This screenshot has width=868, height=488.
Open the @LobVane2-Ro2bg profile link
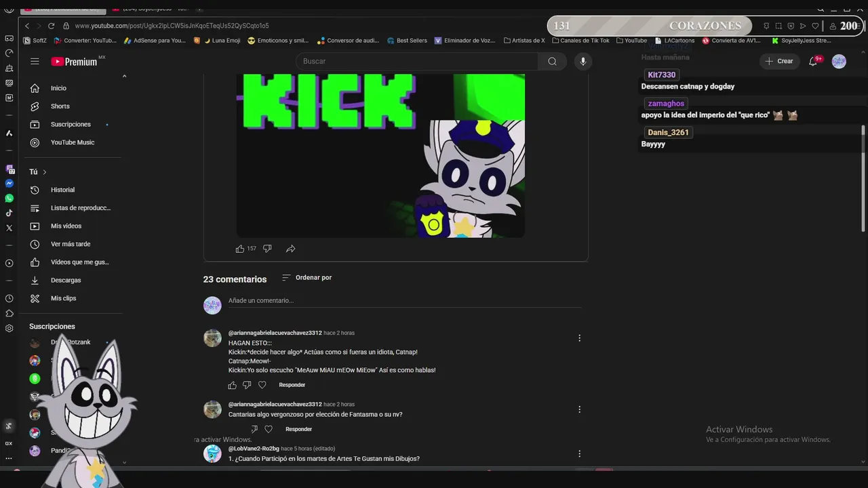click(254, 449)
